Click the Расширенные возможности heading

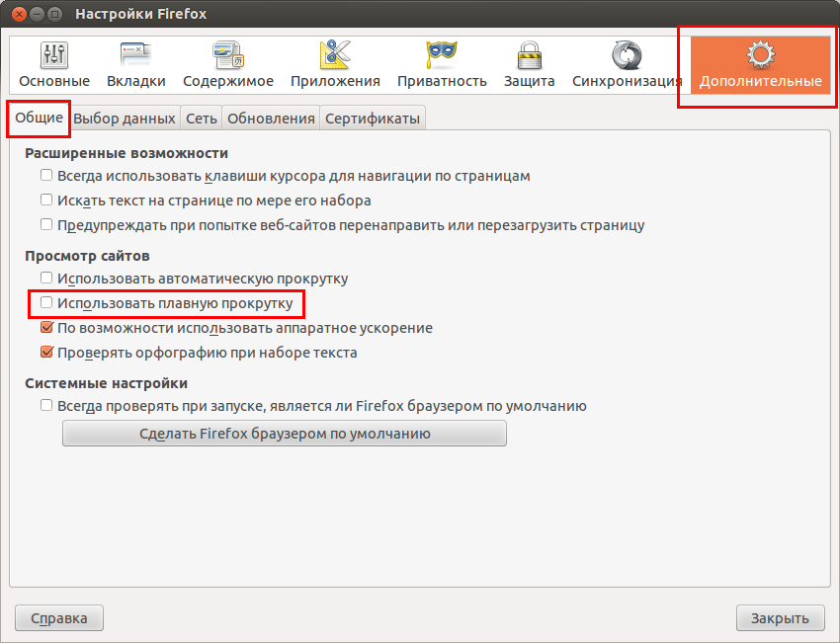tap(126, 153)
